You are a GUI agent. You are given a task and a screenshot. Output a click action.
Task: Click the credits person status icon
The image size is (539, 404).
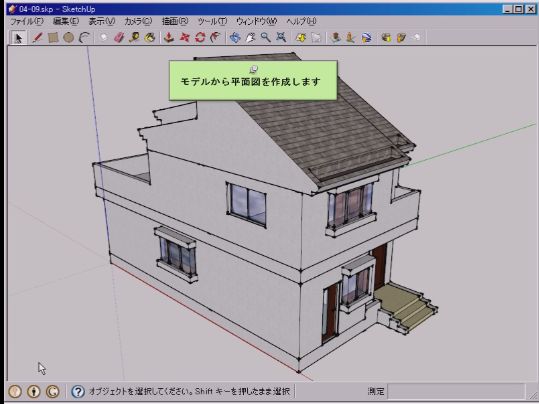(x=34, y=391)
